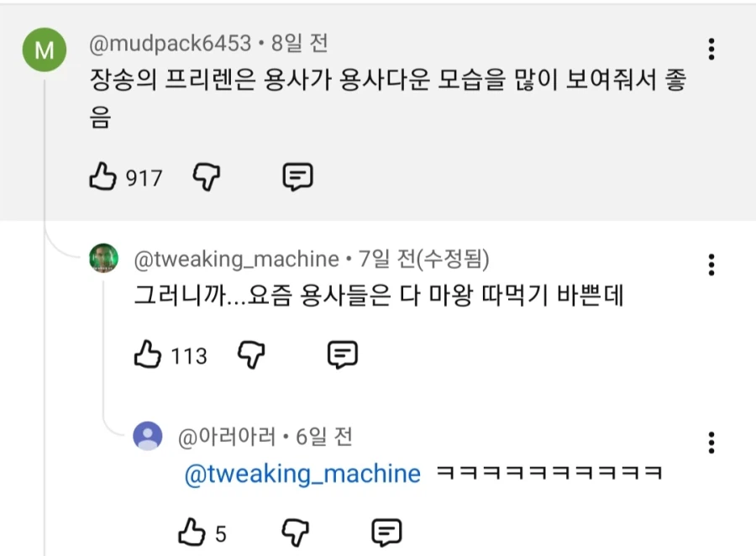The height and width of the screenshot is (556, 756).
Task: Open reply box for @mudpack6453's comment
Action: pyautogui.click(x=299, y=176)
